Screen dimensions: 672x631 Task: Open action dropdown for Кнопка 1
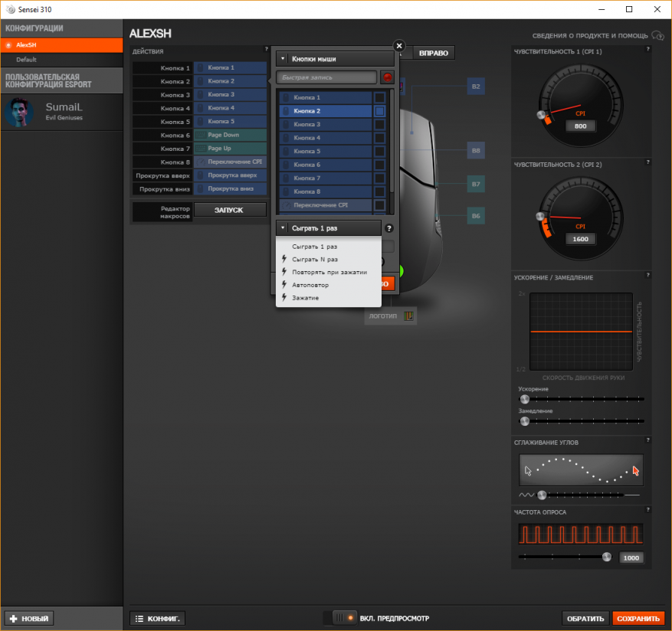pos(230,67)
